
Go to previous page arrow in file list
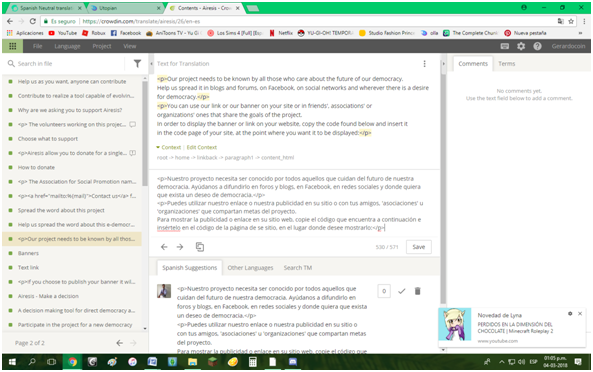[120, 343]
